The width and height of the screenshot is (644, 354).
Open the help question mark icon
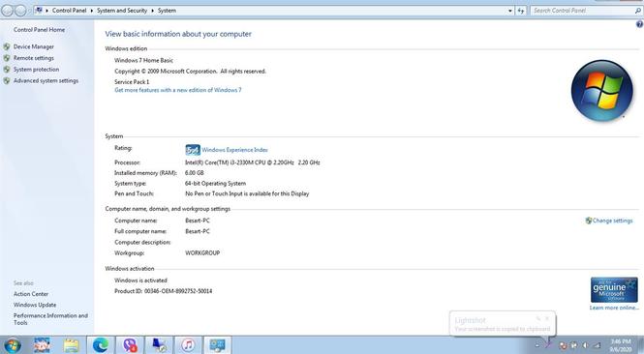point(639,24)
